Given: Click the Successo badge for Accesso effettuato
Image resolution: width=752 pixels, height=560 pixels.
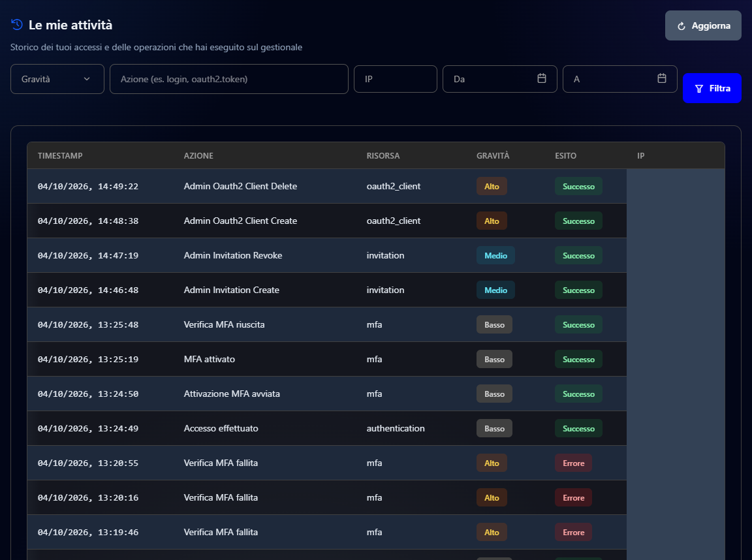Looking at the screenshot, I should (x=578, y=429).
